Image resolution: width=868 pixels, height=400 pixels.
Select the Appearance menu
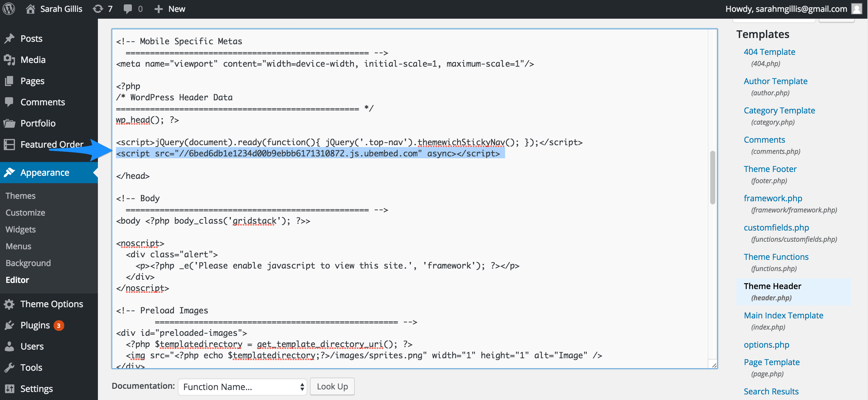coord(49,172)
